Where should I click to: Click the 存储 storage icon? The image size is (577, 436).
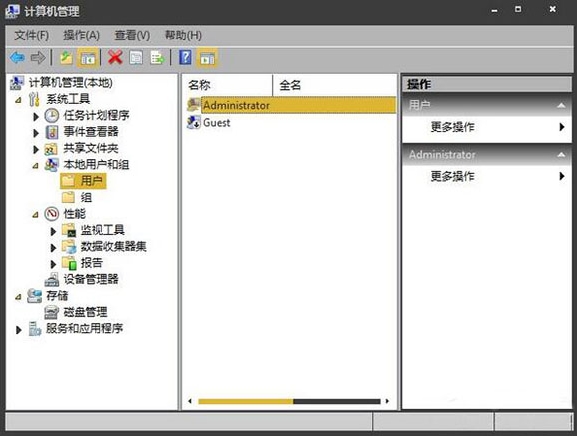(35, 296)
